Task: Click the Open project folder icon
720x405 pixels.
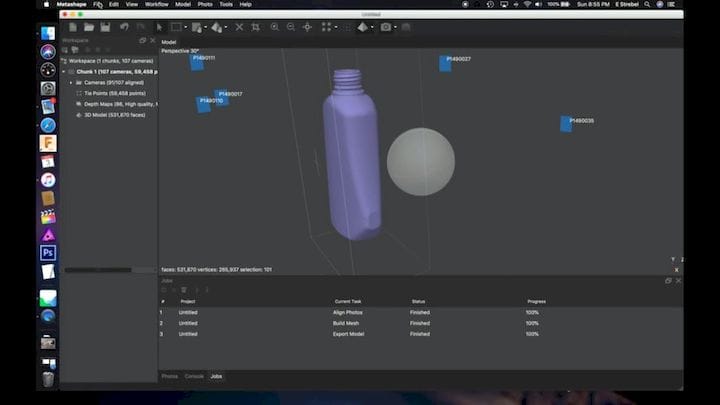Action: coord(89,27)
